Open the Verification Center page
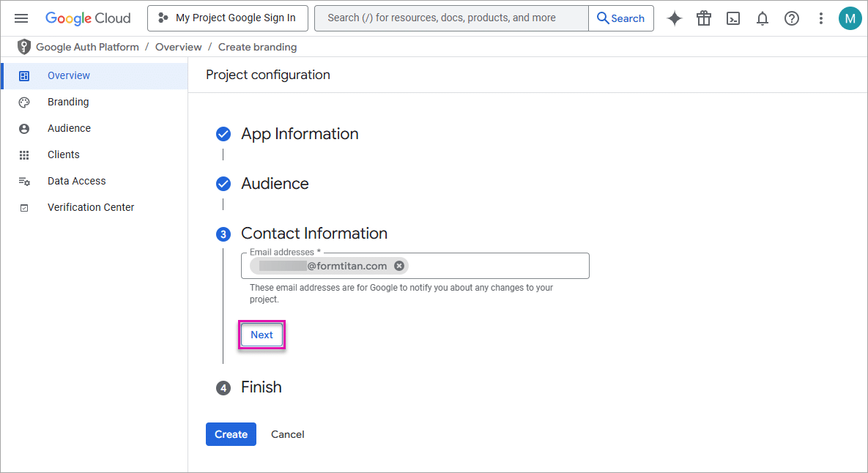This screenshot has height=473, width=868. (x=91, y=206)
